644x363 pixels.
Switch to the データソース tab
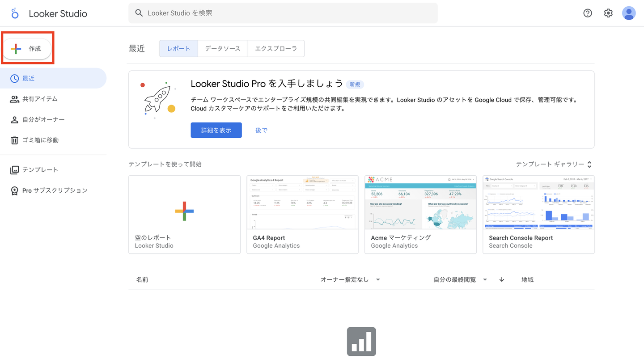click(x=223, y=49)
